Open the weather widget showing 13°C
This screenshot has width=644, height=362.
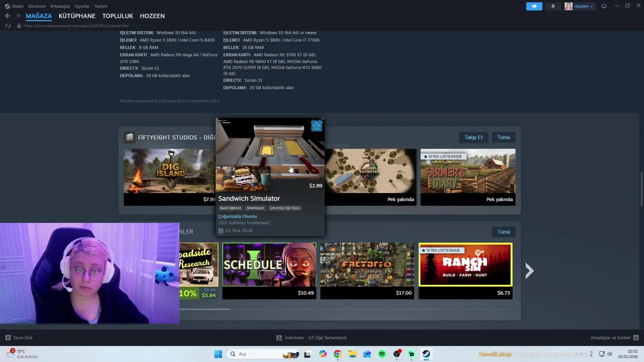pyautogui.click(x=23, y=354)
